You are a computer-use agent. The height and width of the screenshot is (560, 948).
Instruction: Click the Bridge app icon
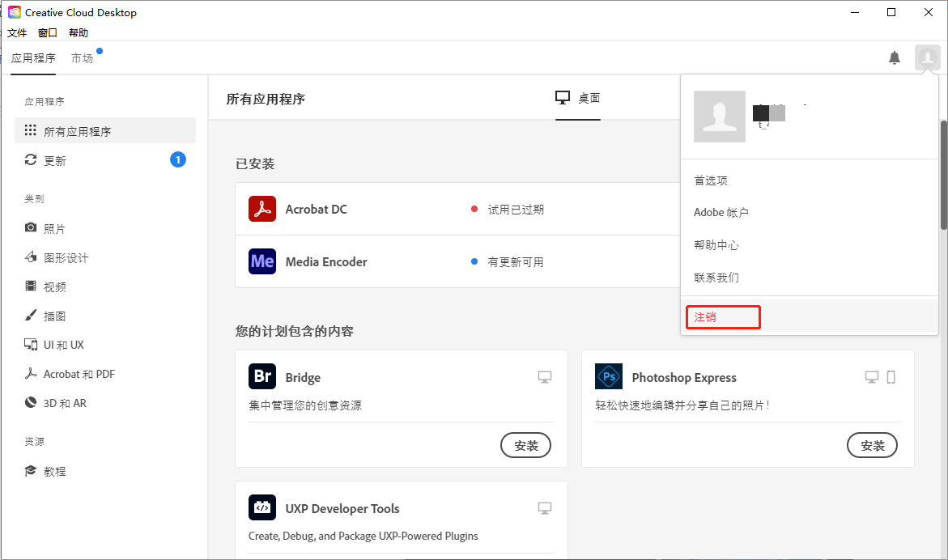point(261,376)
